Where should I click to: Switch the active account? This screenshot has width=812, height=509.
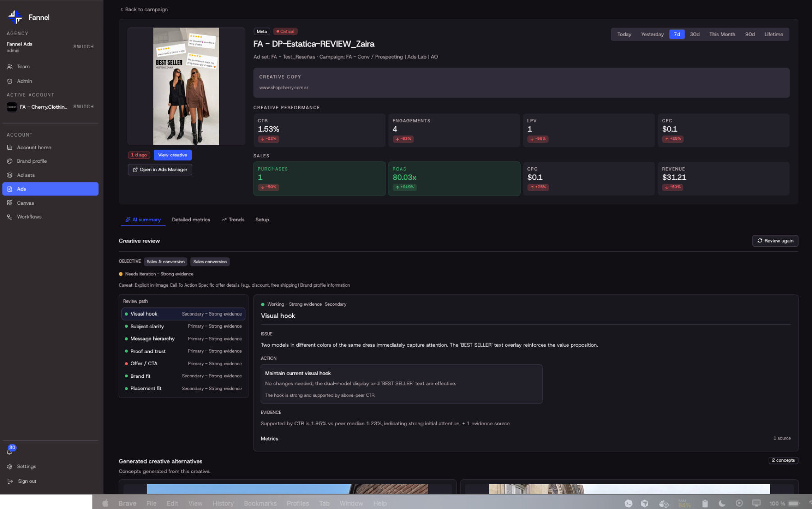(83, 107)
